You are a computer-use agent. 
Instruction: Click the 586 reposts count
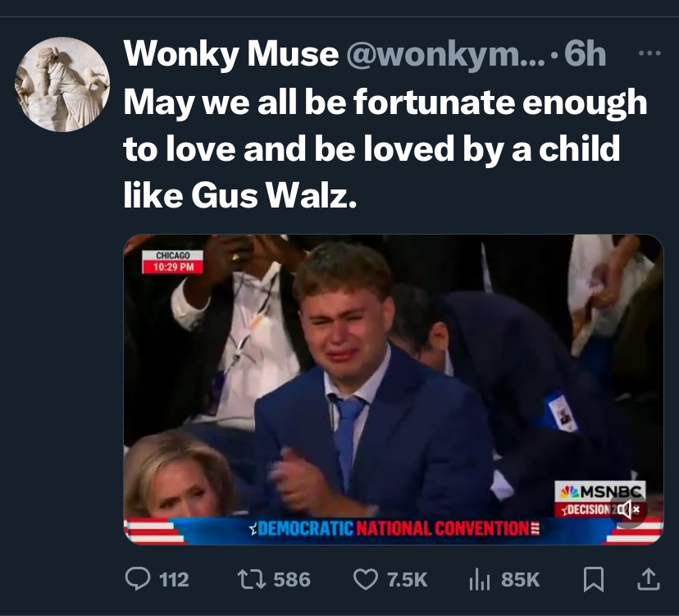coord(291,579)
